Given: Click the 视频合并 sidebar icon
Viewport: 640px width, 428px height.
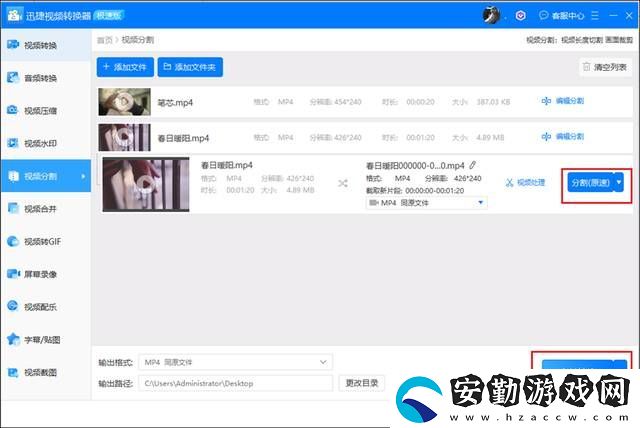Looking at the screenshot, I should 13,208.
